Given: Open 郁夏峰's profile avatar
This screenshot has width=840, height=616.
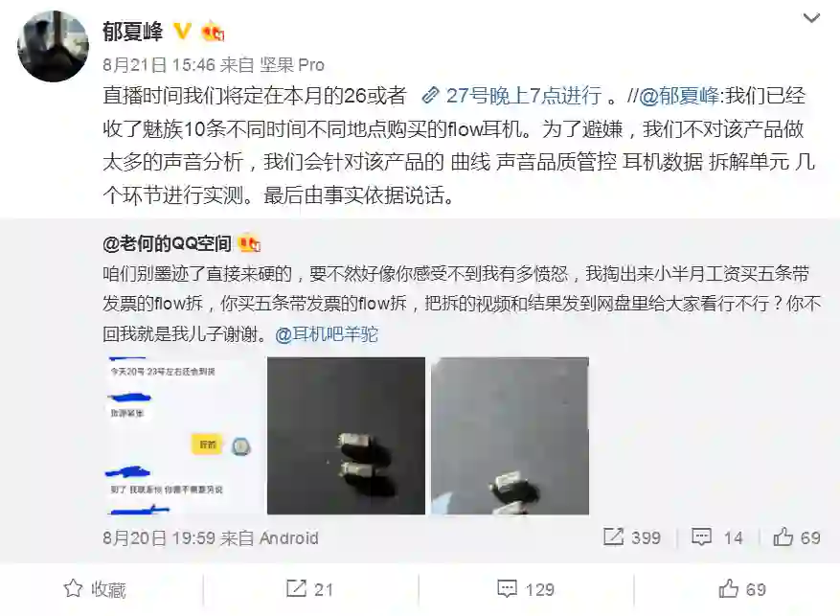Looking at the screenshot, I should 54,46.
